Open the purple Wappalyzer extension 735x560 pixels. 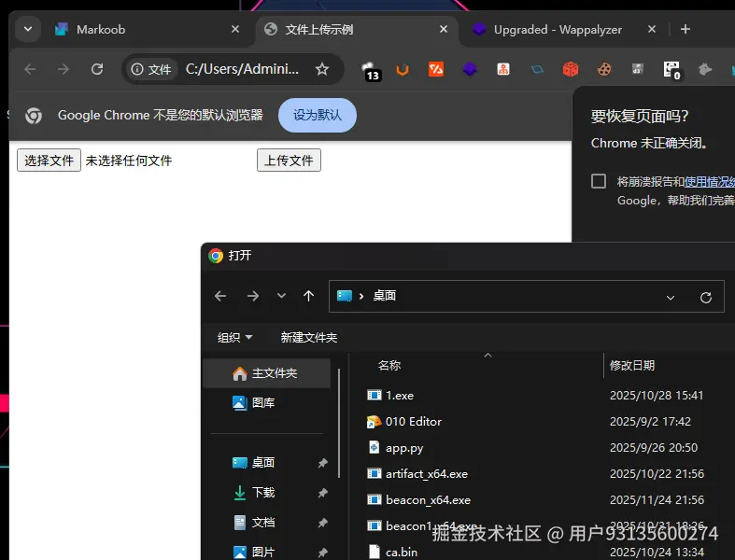(x=470, y=69)
